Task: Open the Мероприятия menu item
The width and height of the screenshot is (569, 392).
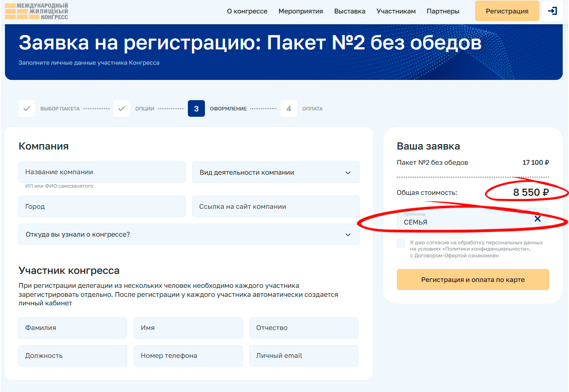Action: (x=301, y=11)
